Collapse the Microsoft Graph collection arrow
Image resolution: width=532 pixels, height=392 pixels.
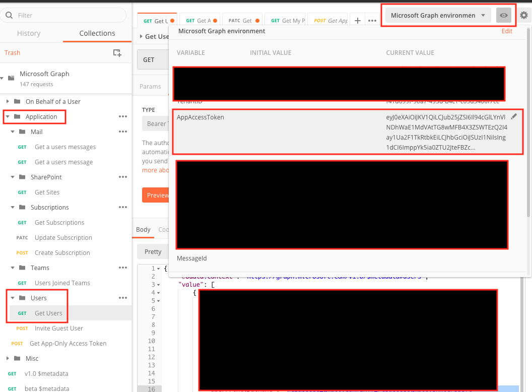click(x=2, y=78)
